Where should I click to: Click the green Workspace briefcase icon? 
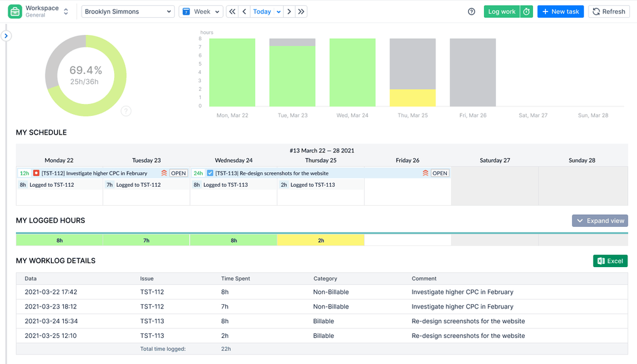(x=14, y=11)
